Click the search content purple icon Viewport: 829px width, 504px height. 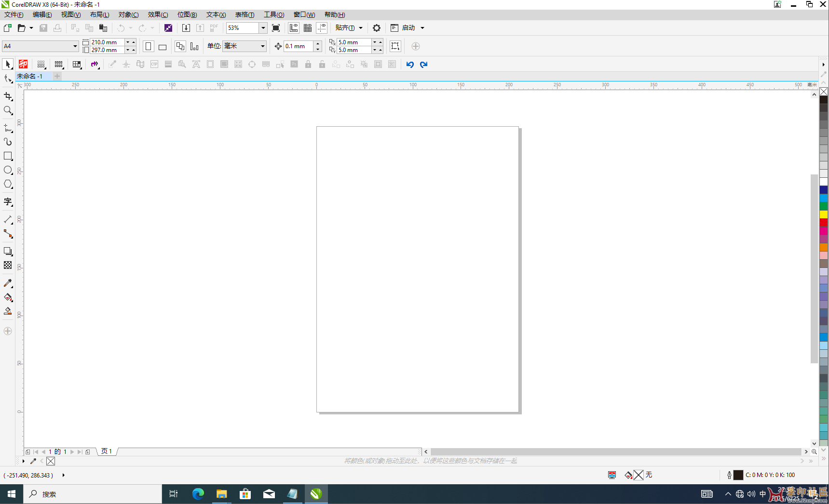tap(168, 28)
